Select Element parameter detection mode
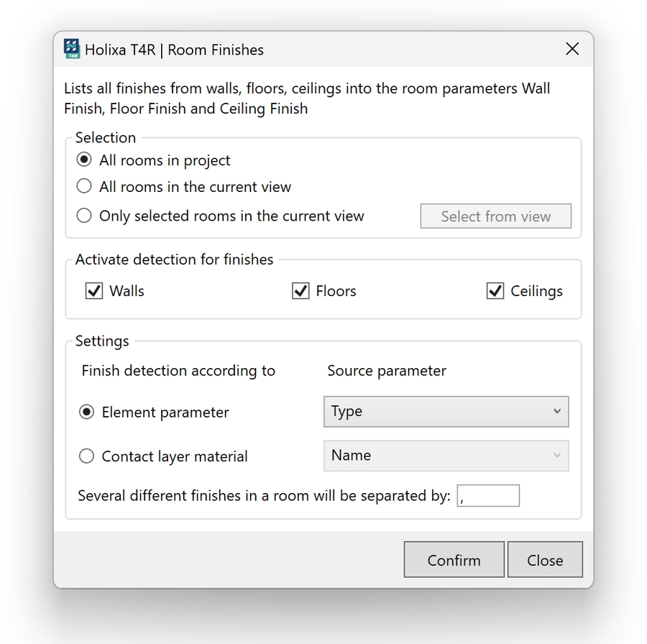 click(87, 413)
